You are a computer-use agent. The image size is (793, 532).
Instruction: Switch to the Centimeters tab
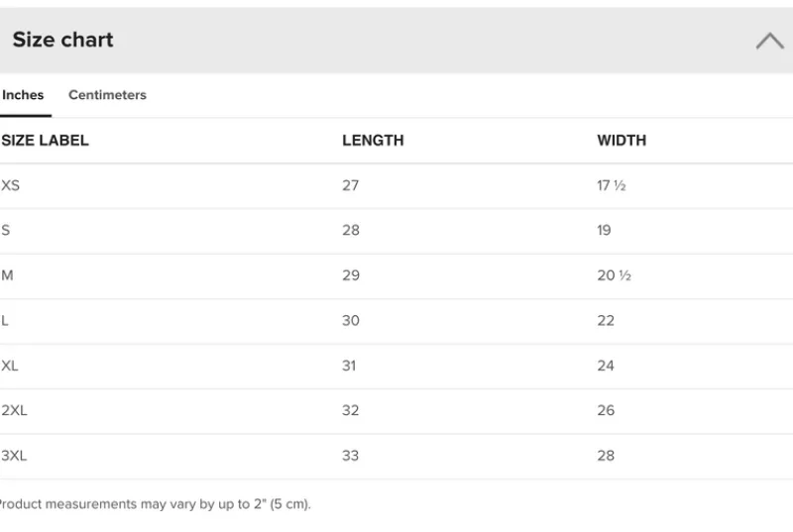pos(107,95)
